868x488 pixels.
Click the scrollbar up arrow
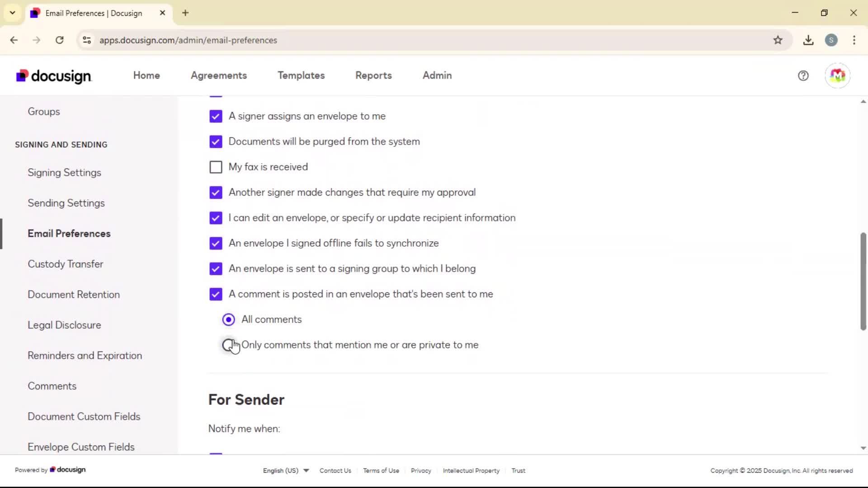pyautogui.click(x=863, y=102)
